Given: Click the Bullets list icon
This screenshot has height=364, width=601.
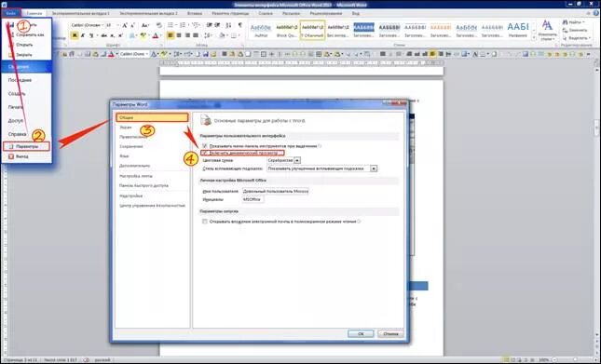Looking at the screenshot, I should (x=171, y=25).
